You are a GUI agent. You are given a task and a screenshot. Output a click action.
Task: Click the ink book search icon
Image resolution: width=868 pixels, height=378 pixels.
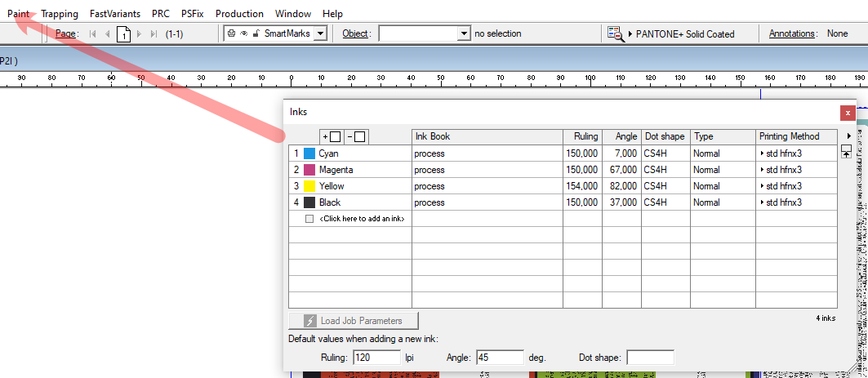click(616, 33)
